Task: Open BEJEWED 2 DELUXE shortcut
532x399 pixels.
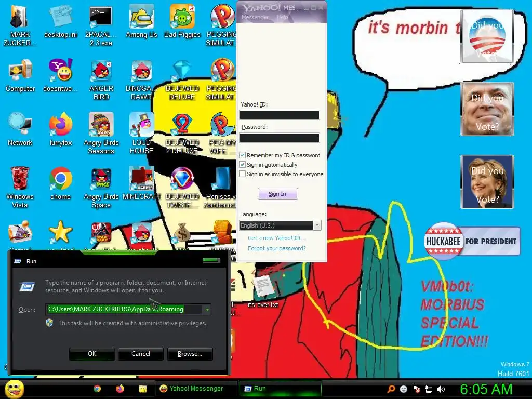Action: pyautogui.click(x=182, y=134)
